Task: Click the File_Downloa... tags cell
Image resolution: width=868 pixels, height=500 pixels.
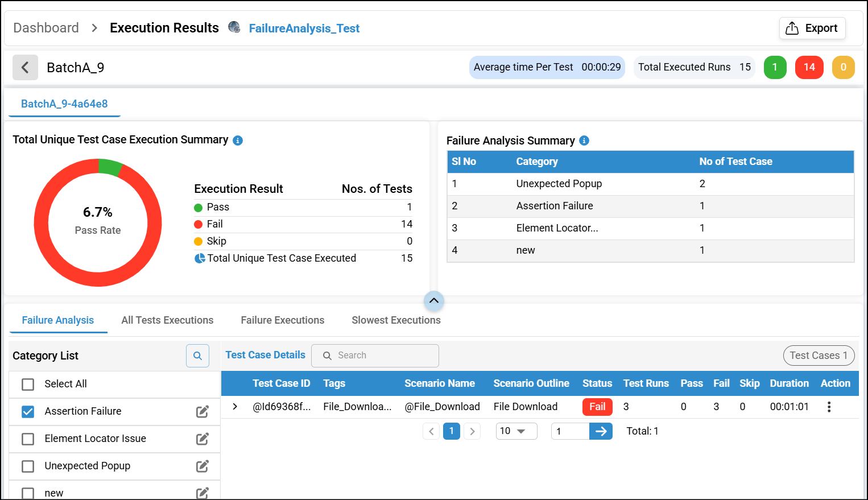Action: 357,407
